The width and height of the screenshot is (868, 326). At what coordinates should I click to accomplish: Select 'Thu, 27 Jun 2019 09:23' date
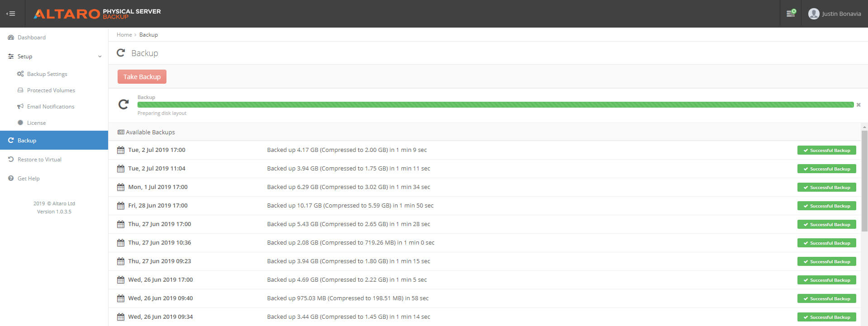click(160, 261)
